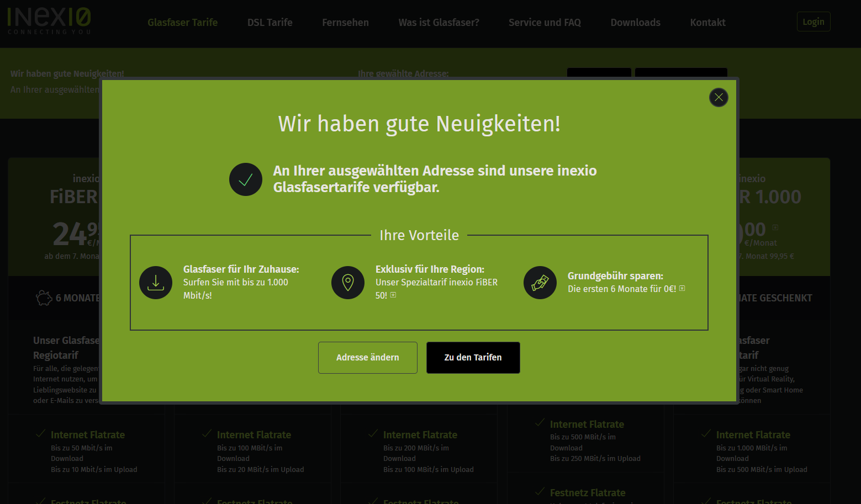Click checkmark beside 1.000 MBit/s Internet Flatrate
Viewport: 861px width, 504px height.
tap(706, 434)
